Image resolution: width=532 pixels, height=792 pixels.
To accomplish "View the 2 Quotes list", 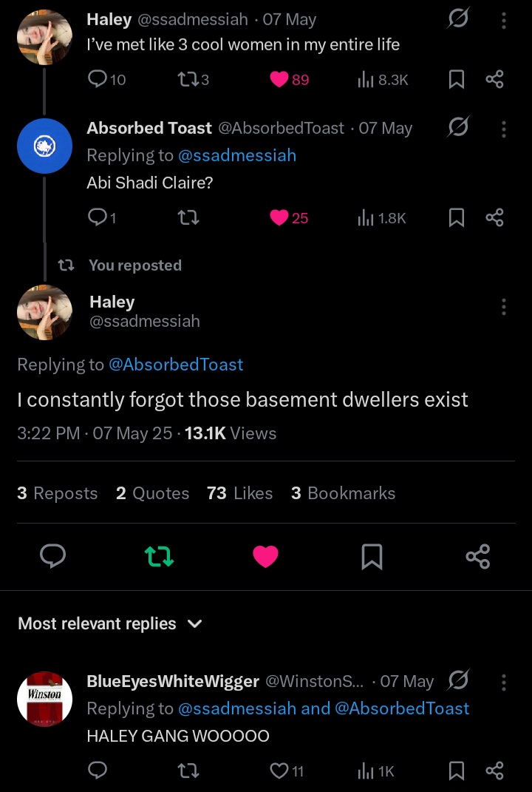I will coord(152,493).
